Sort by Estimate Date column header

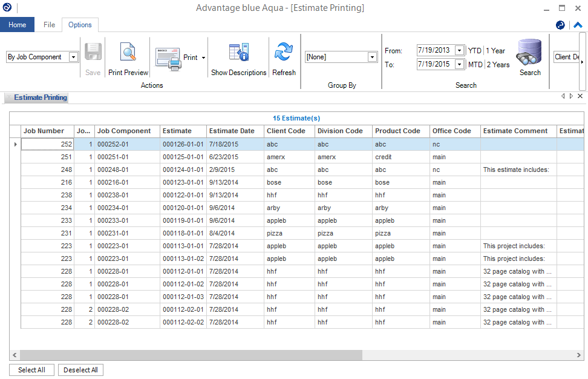[x=235, y=131]
